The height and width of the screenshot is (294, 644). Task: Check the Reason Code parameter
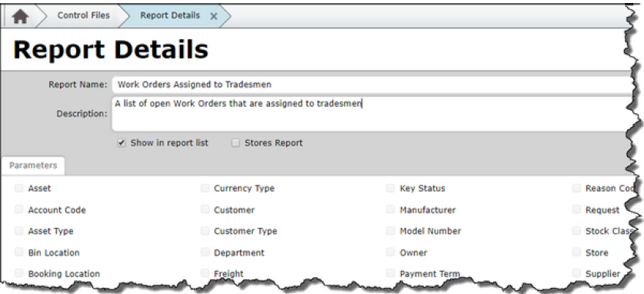(x=577, y=189)
